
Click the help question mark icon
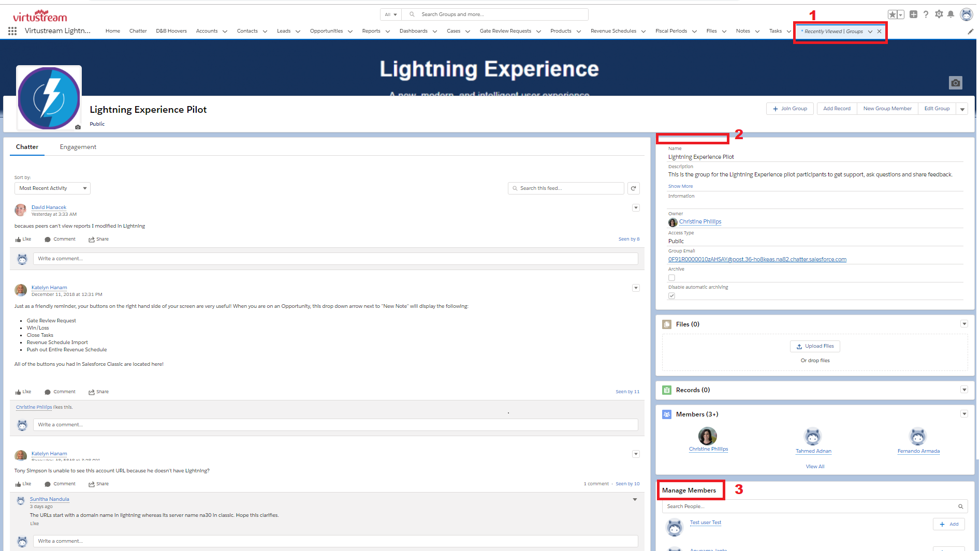click(x=926, y=14)
